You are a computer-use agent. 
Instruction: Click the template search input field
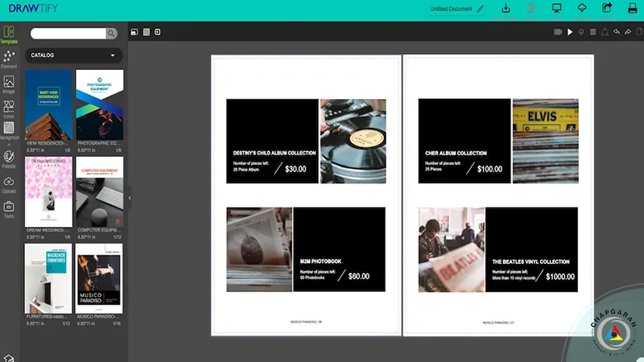coord(68,33)
